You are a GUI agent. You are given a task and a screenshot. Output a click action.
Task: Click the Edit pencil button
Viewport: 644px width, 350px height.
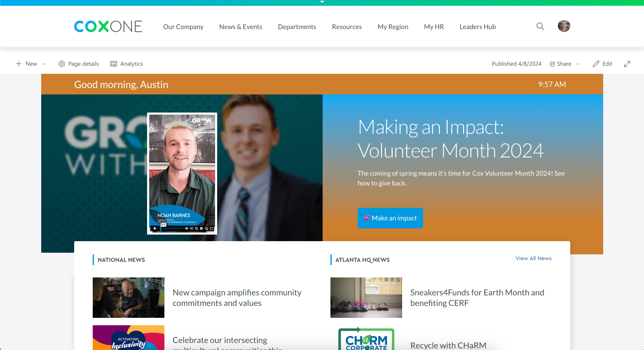pos(602,64)
